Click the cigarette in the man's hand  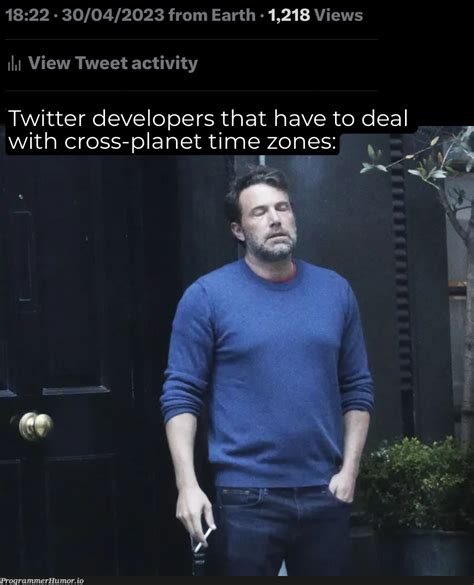pyautogui.click(x=205, y=538)
